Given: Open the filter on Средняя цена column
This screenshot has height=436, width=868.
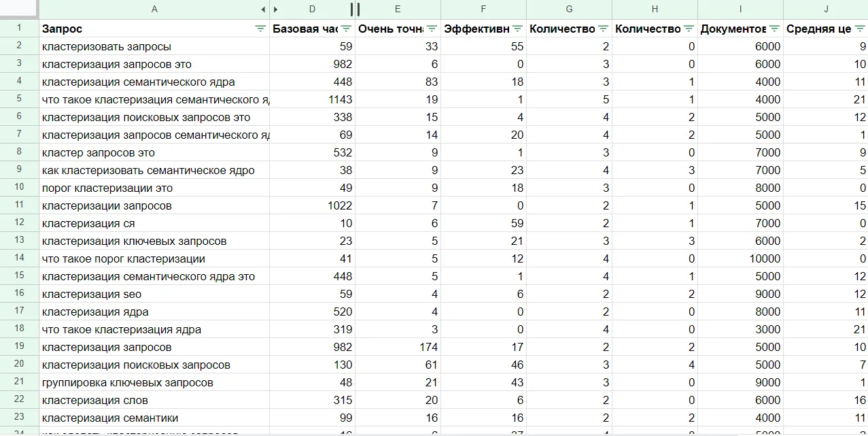Looking at the screenshot, I should (x=861, y=29).
